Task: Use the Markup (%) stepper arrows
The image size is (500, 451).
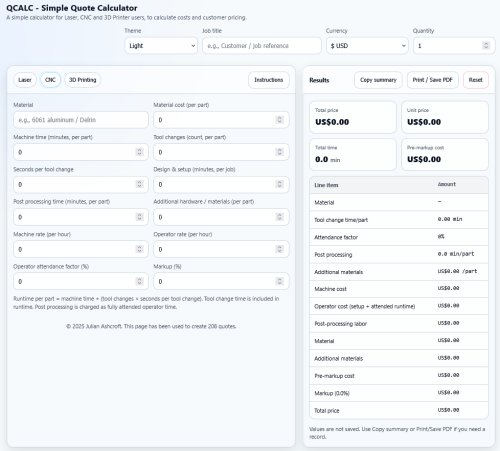Action: pyautogui.click(x=280, y=281)
